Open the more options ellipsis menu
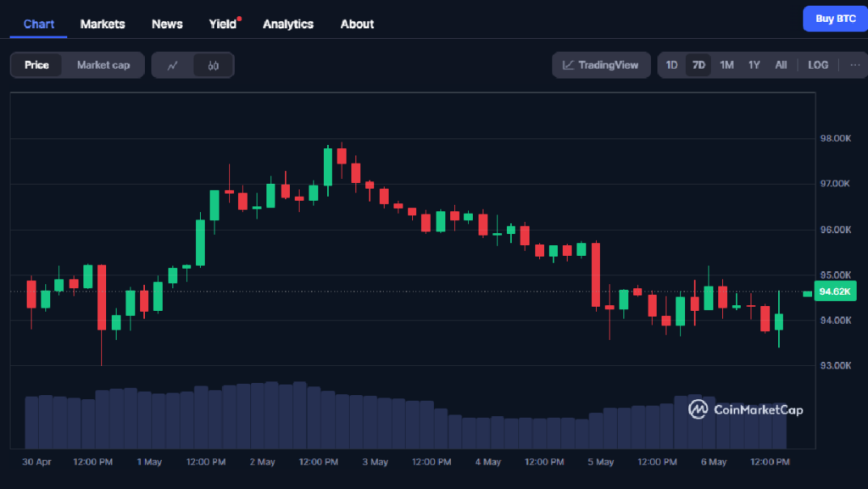The height and width of the screenshot is (489, 868). 854,65
